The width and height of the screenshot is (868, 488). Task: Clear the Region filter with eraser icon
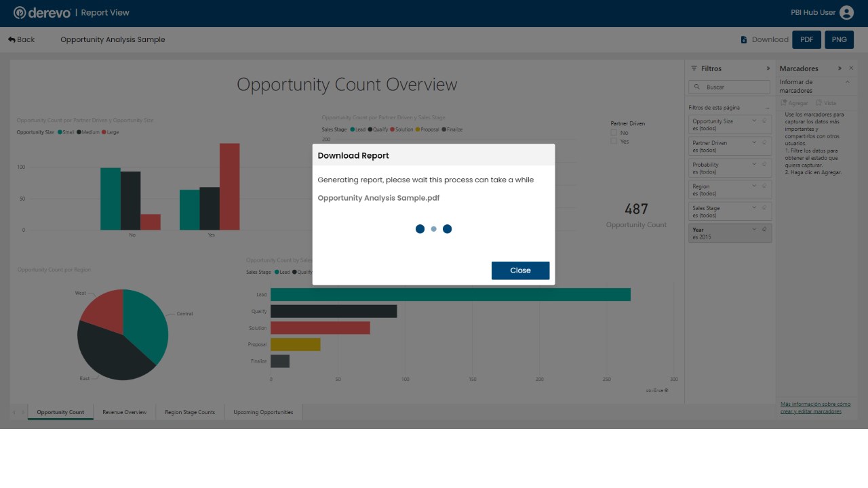click(764, 186)
